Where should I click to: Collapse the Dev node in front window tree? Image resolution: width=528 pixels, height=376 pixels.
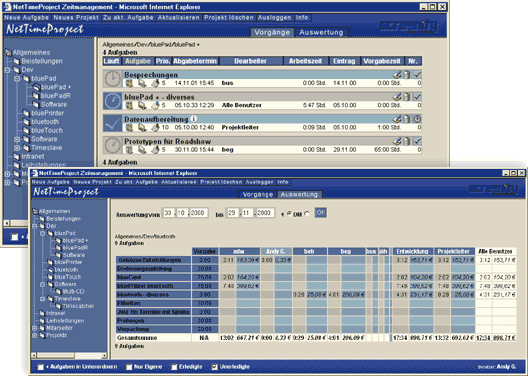pyautogui.click(x=35, y=226)
